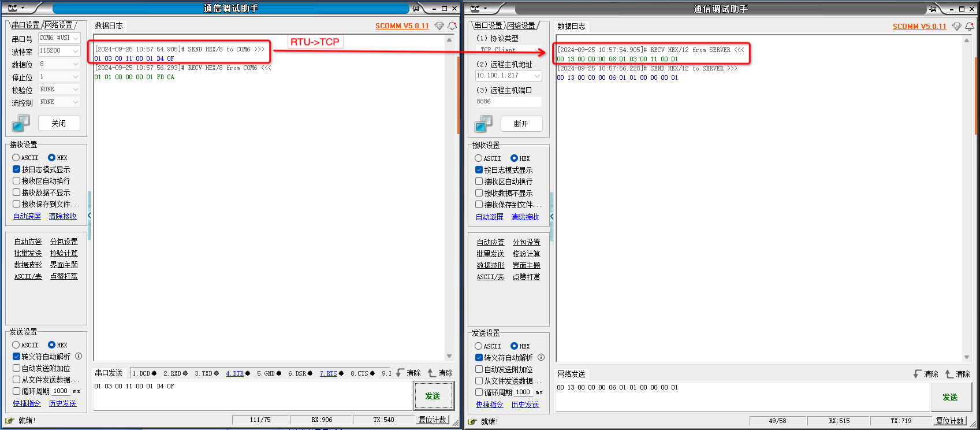Click the network connection icon beside 断开

tap(483, 124)
